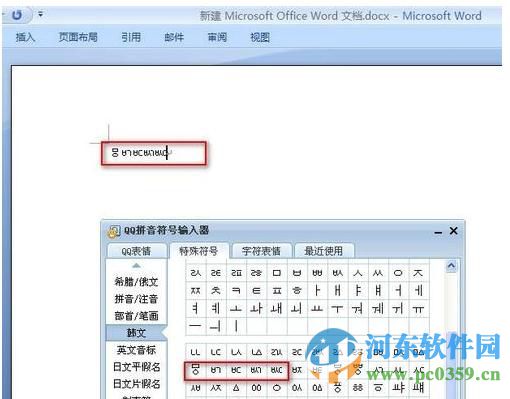Screen dimensions: 510x399
Task: Click the category list scroll-up triangle
Action: coord(136,266)
